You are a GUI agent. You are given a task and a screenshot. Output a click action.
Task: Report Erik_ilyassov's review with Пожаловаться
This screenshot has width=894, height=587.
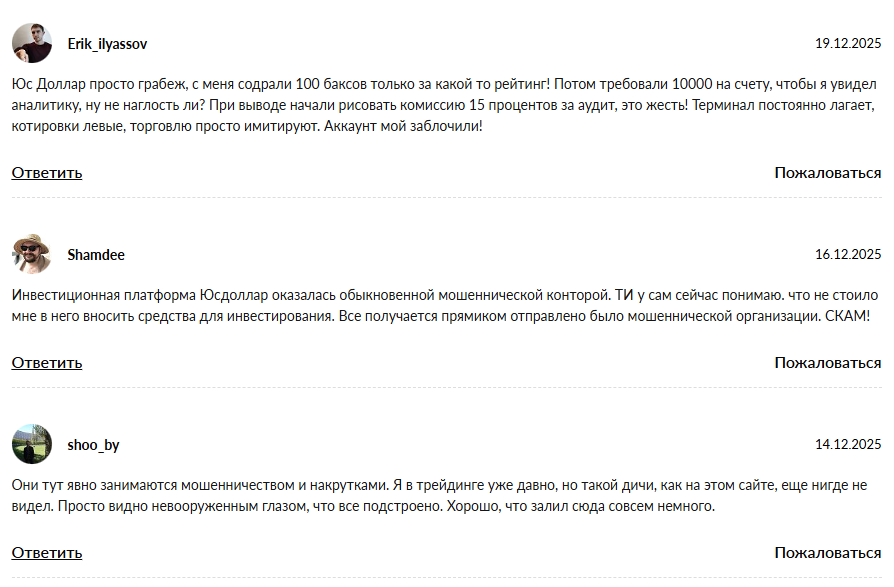(827, 172)
